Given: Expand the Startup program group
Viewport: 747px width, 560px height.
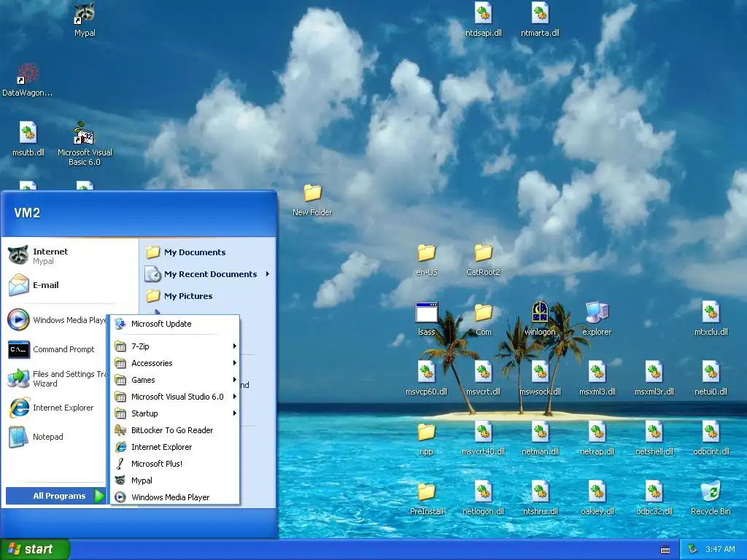Looking at the screenshot, I should 175,413.
